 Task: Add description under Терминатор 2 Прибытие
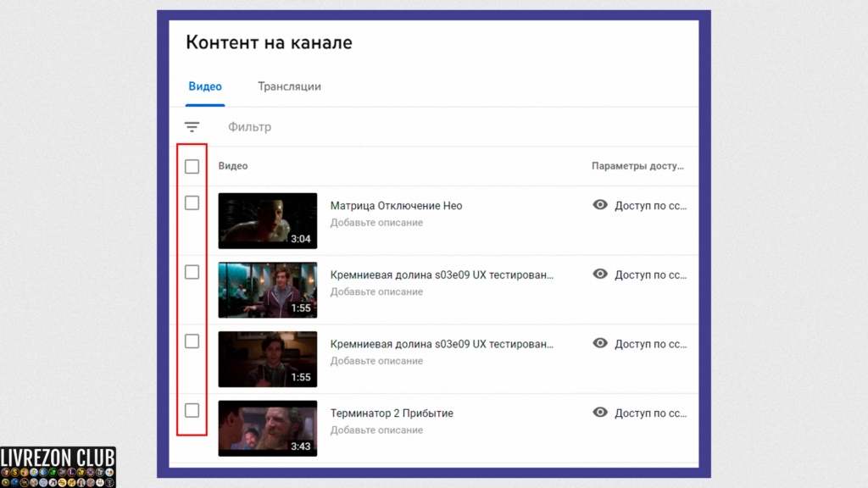click(376, 430)
